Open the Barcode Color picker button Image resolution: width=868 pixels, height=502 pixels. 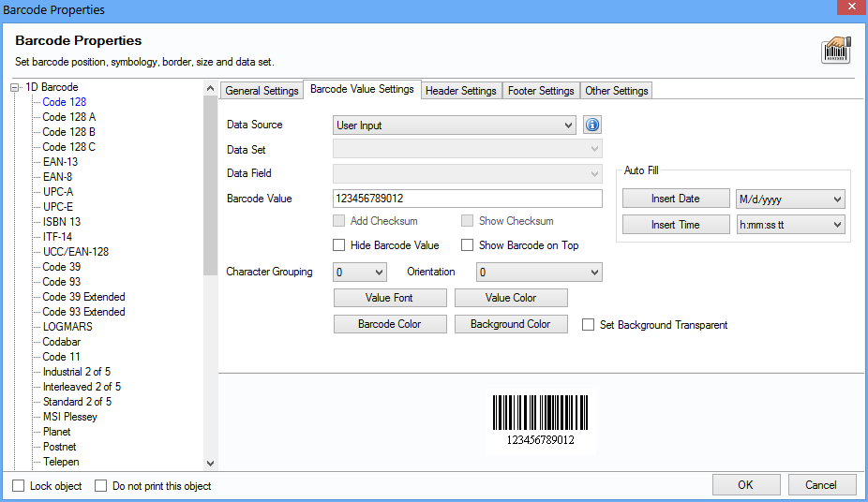pos(389,324)
